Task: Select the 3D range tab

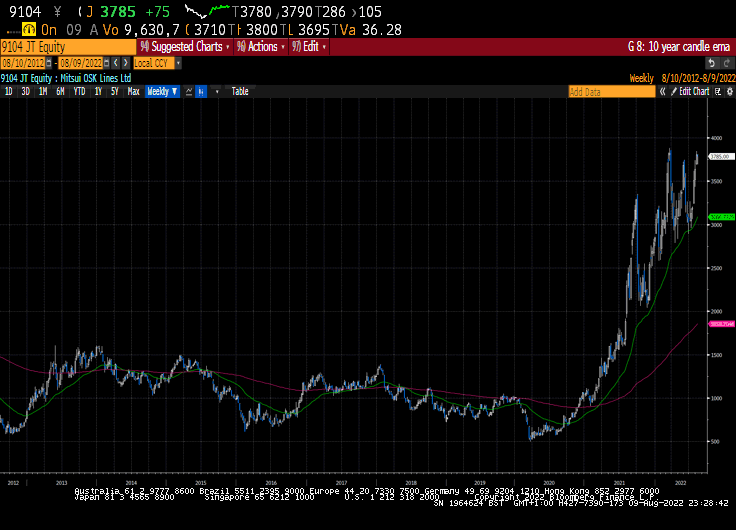Action: (25, 92)
